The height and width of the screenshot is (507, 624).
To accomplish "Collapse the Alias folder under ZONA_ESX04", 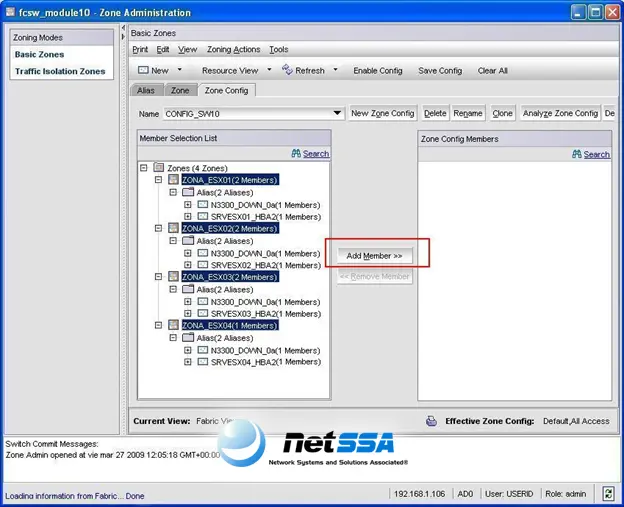I will (173, 337).
